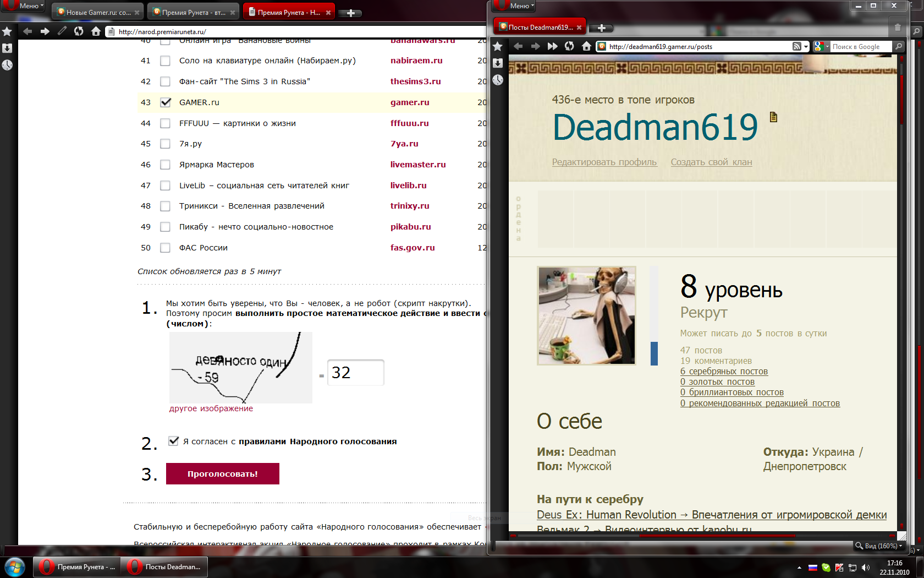Open bookmarks star panel in left window
924x578 pixels.
click(x=7, y=31)
